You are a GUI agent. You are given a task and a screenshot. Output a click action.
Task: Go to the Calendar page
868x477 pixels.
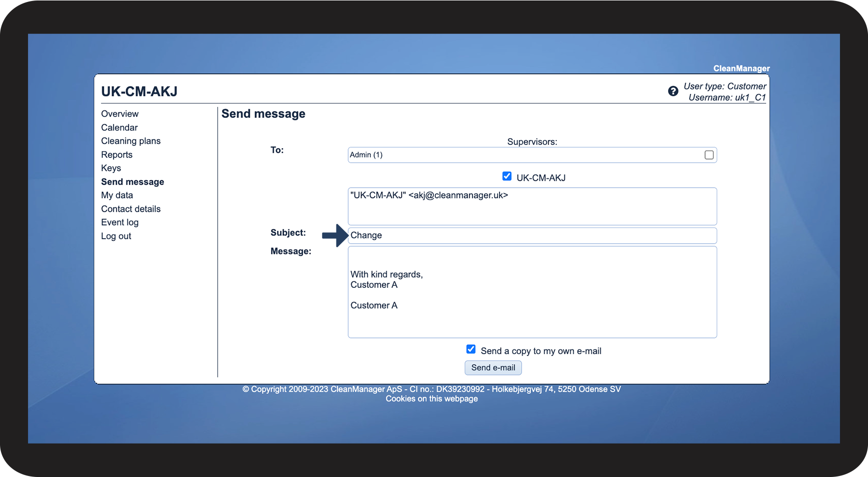(x=119, y=128)
